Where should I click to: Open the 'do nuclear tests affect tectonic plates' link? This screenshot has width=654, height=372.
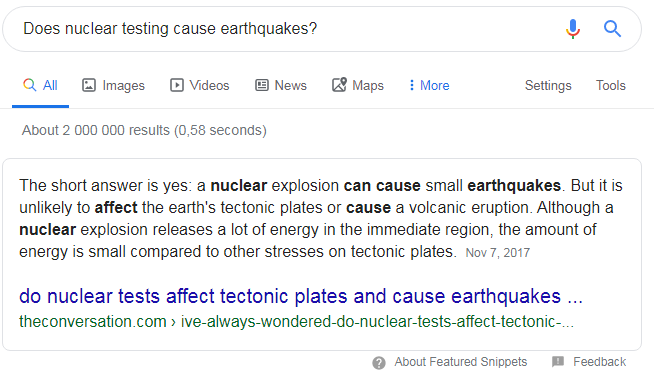(301, 296)
